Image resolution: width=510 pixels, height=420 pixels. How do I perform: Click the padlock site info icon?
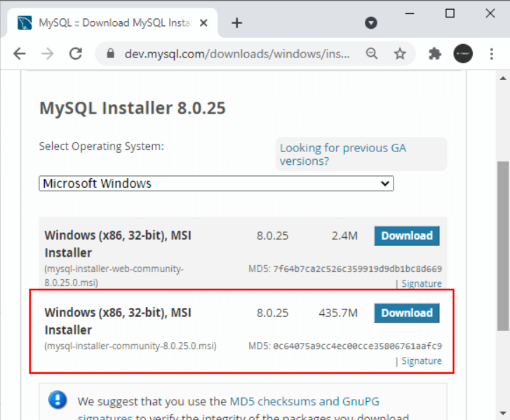(111, 53)
